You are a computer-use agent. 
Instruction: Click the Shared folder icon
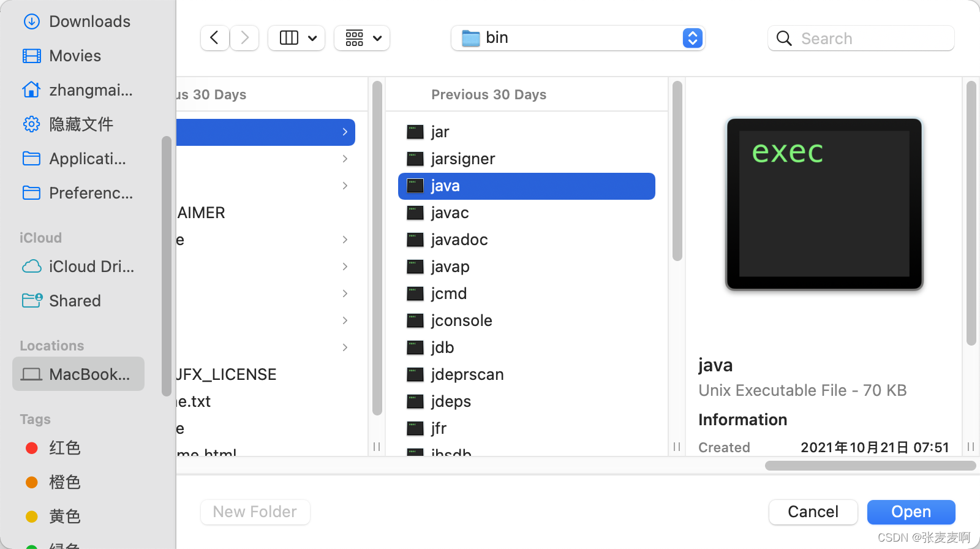click(32, 300)
